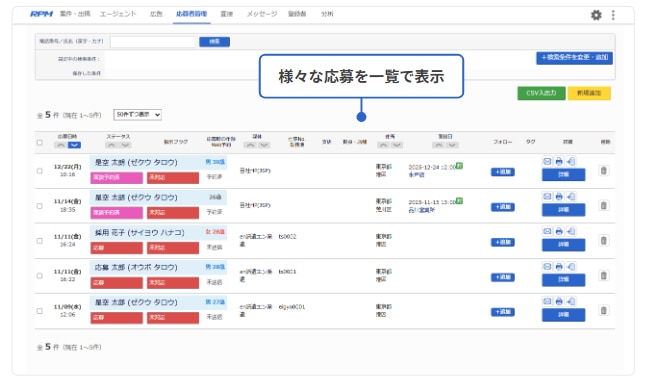
Task: Click the green CSV入出力 button
Action: pos(541,93)
